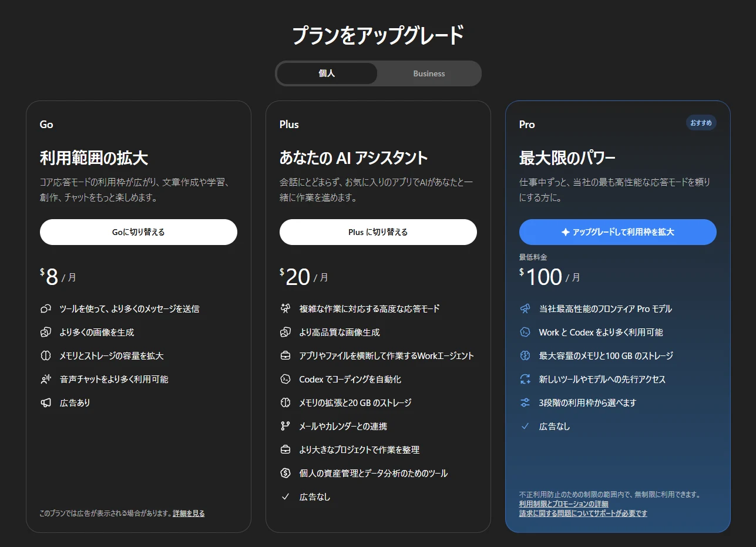Click the プランをアップグレード page title

point(378,36)
